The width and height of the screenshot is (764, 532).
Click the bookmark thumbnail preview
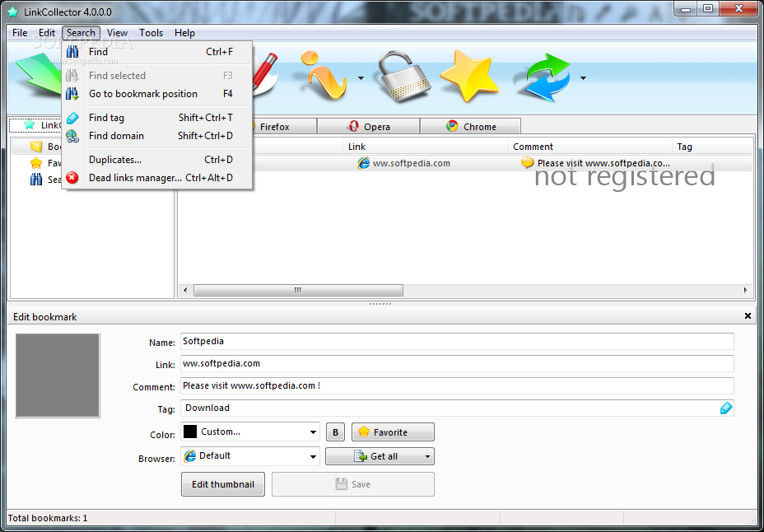pos(58,376)
